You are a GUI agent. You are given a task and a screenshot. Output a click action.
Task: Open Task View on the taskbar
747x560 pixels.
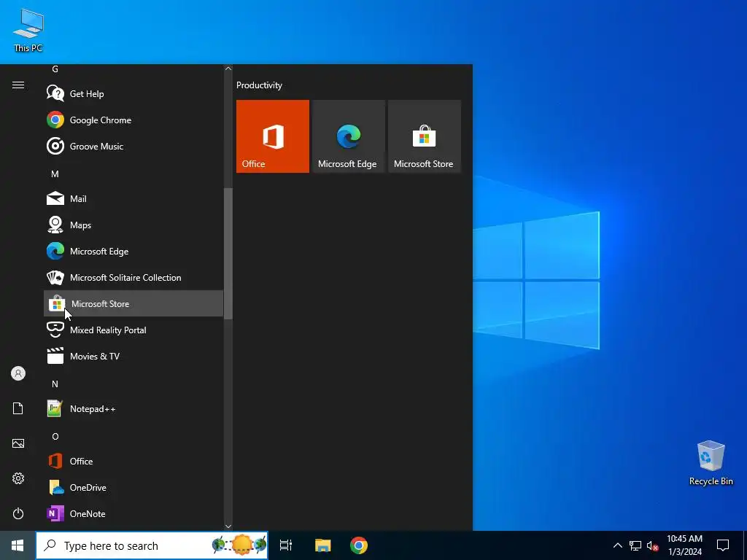click(x=286, y=545)
